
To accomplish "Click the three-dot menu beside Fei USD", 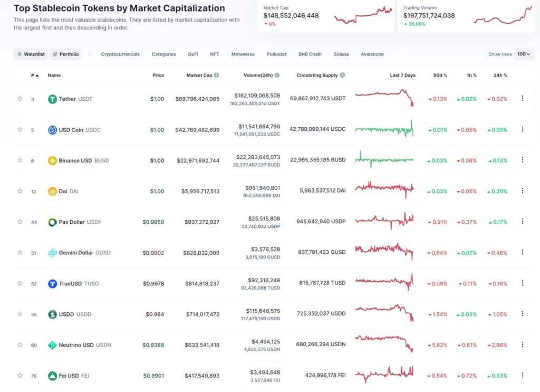I will (524, 376).
